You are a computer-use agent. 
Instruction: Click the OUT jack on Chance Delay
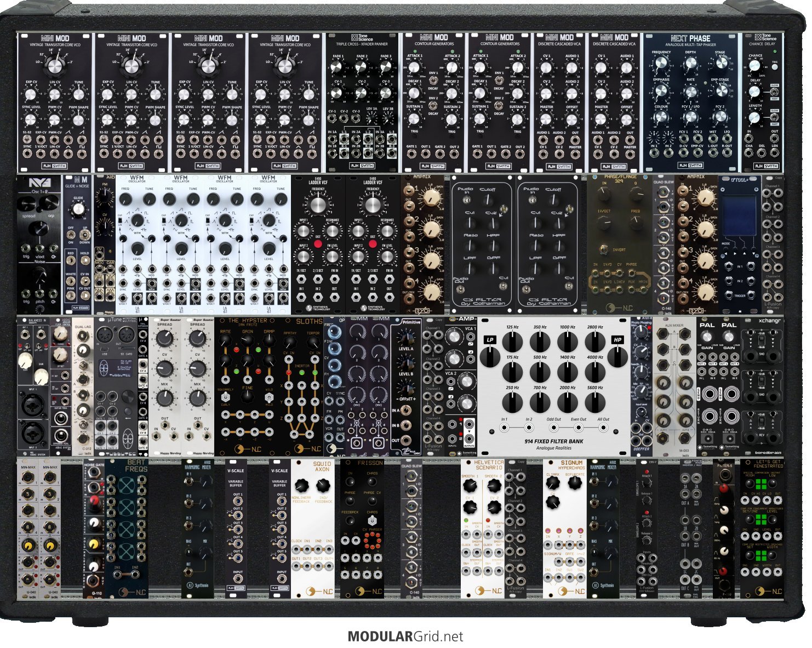click(x=774, y=139)
